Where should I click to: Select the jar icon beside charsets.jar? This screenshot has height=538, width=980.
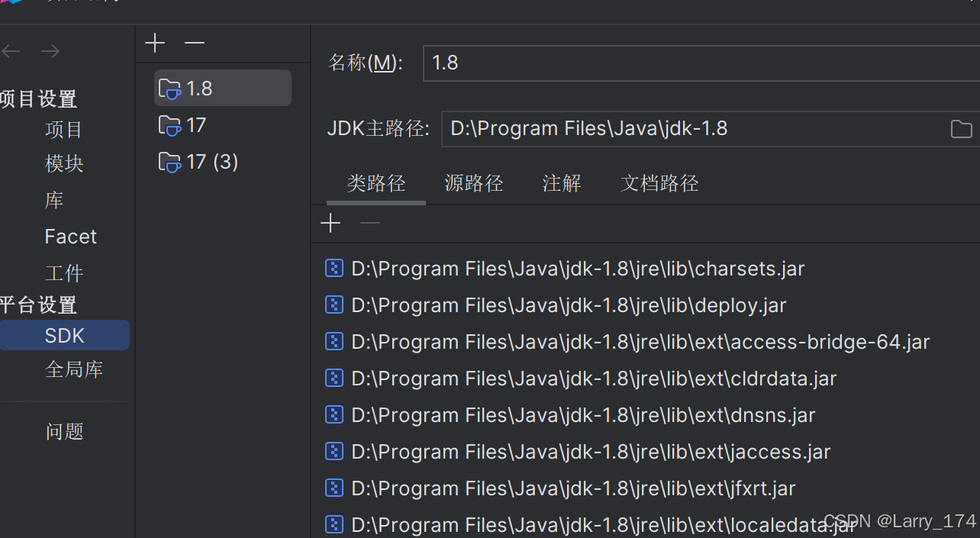click(334, 268)
